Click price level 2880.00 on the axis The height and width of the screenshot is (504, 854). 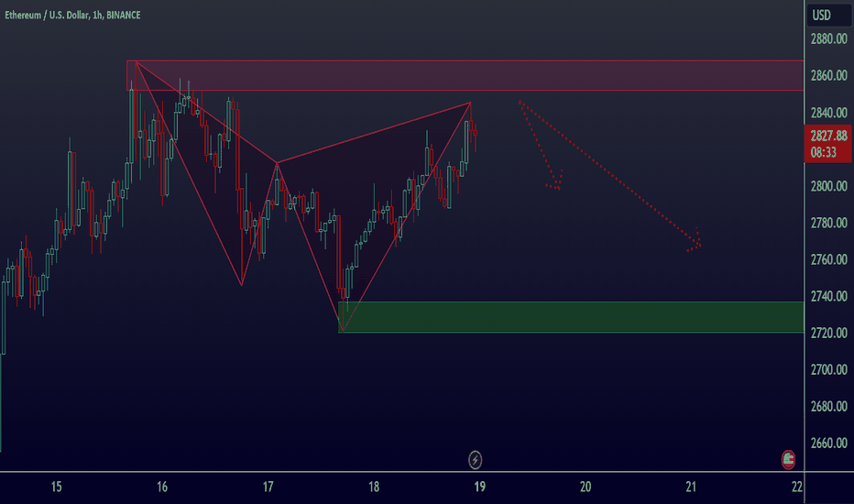pyautogui.click(x=828, y=38)
